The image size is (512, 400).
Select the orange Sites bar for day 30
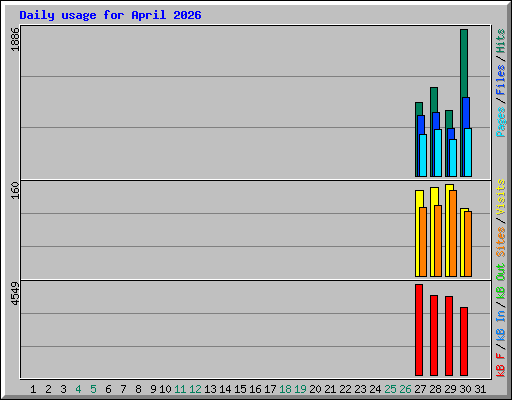tap(468, 244)
